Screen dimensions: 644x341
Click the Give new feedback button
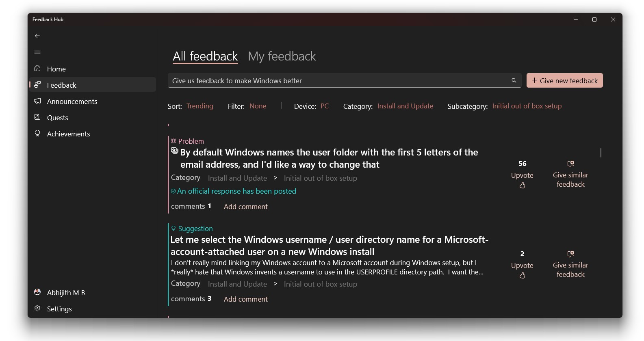point(564,80)
